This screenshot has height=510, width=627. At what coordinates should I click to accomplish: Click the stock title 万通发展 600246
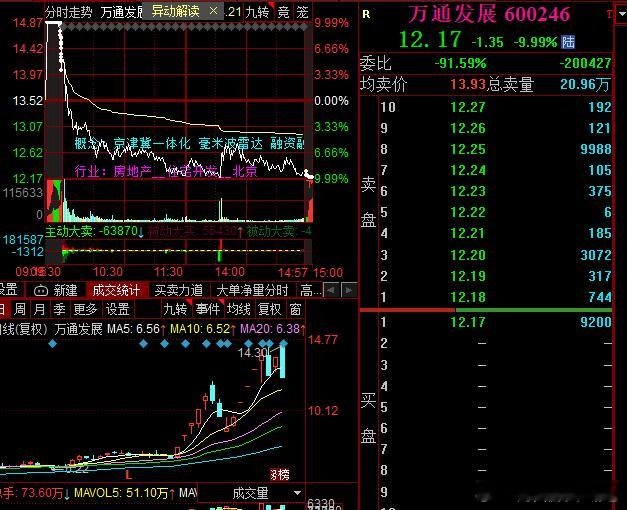pos(489,14)
